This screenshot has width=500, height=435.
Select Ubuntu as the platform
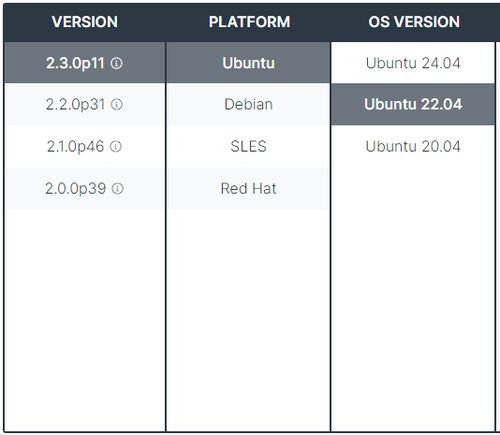[248, 63]
